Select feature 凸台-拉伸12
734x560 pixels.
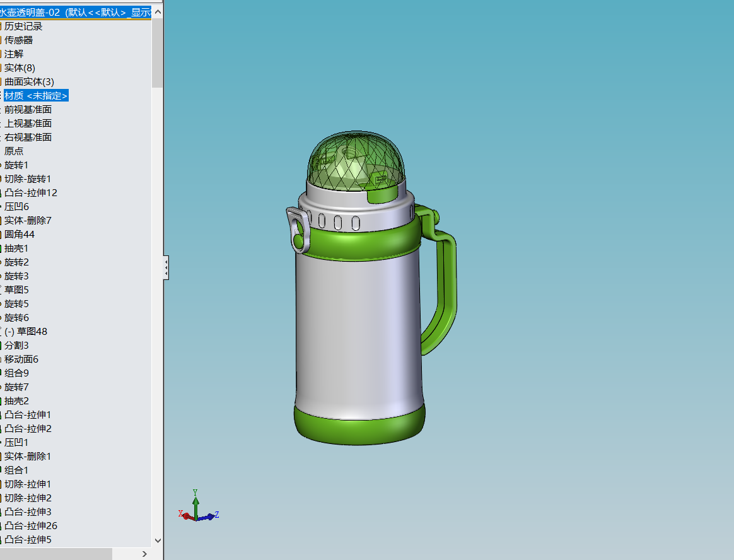click(30, 193)
